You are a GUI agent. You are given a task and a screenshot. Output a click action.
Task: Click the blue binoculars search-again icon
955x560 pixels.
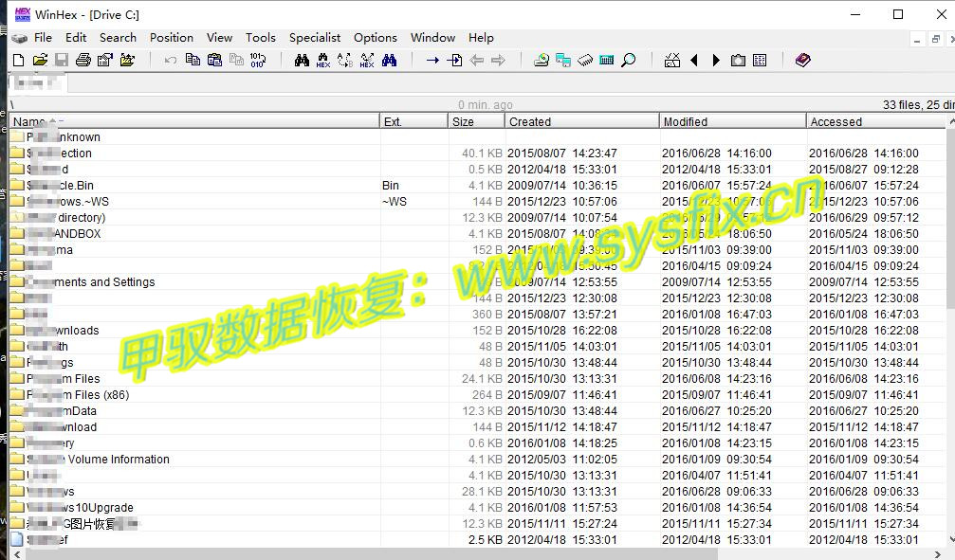point(389,60)
